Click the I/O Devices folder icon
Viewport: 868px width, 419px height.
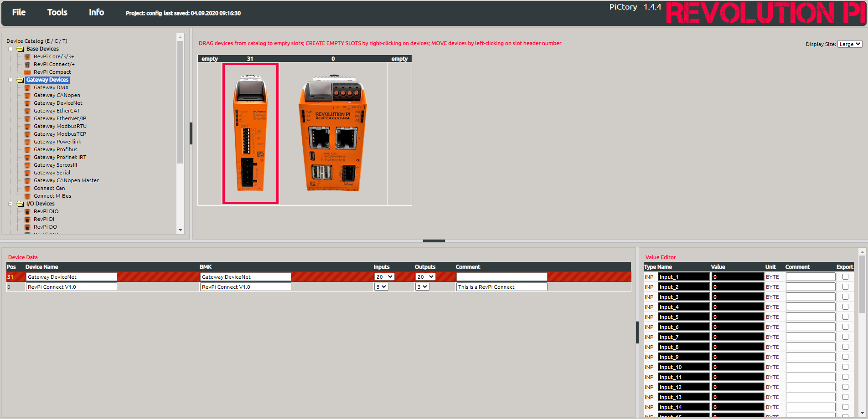pos(20,204)
